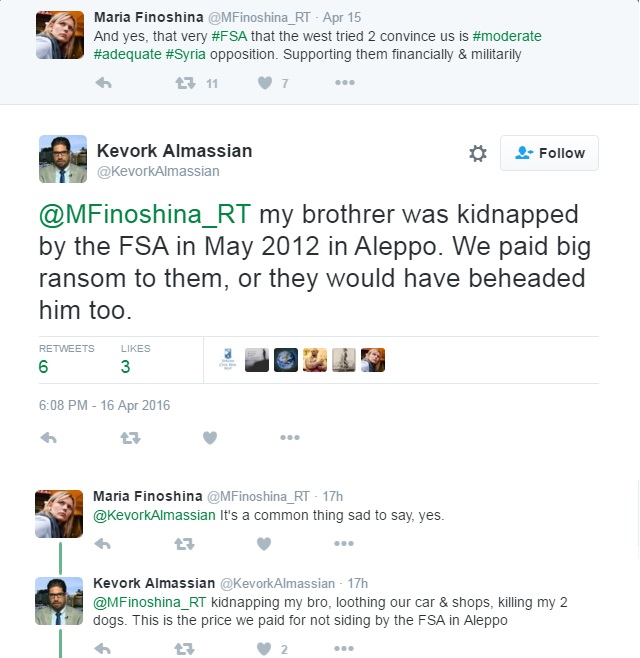Image resolution: width=640 pixels, height=658 pixels.
Task: View the 6 retweets list
Action: tap(44, 366)
